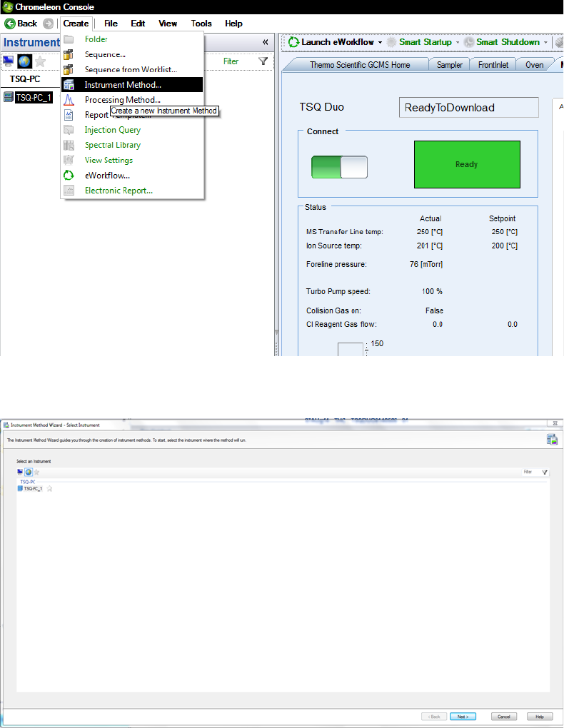Click the grey Forward navigation arrow
Screen dimensions: 564x728
point(48,24)
